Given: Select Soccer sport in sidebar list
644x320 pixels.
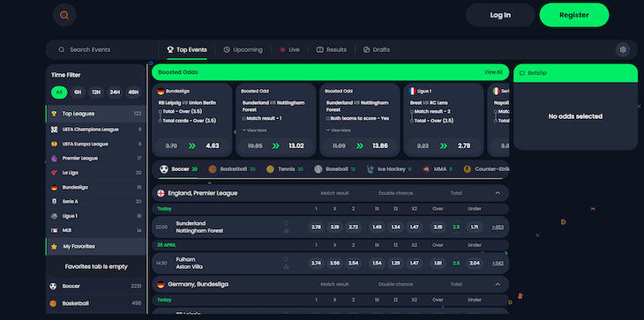Looking at the screenshot, I should [x=95, y=286].
